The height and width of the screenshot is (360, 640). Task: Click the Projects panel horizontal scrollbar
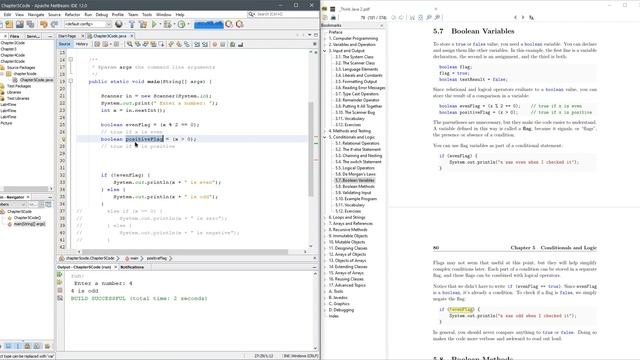click(x=26, y=189)
